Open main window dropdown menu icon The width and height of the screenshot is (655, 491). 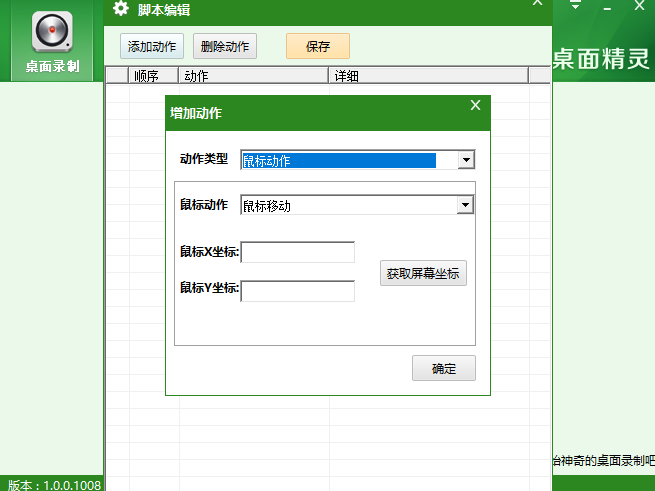[x=576, y=5]
